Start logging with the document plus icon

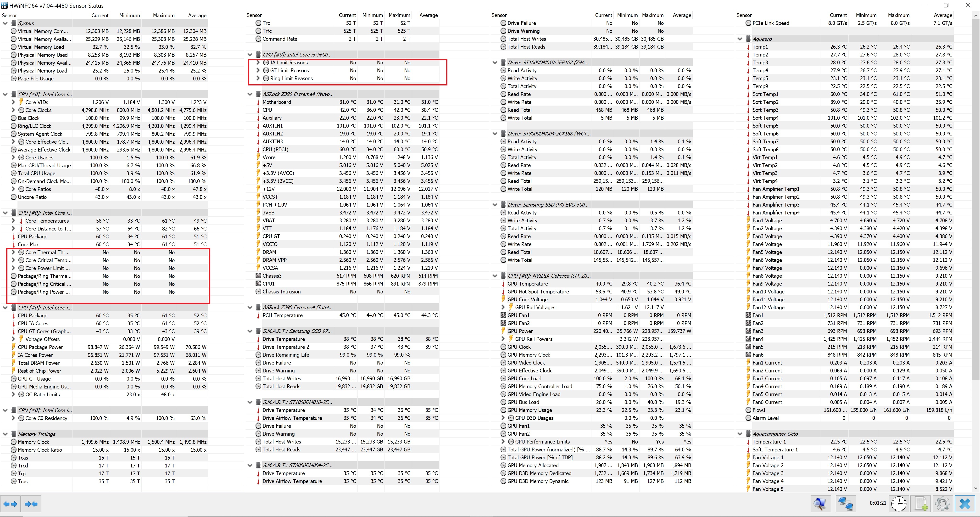tap(921, 504)
